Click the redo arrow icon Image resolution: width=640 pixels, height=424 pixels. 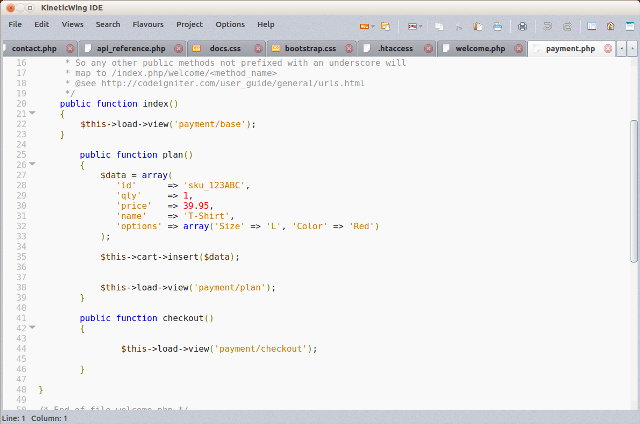(567, 25)
